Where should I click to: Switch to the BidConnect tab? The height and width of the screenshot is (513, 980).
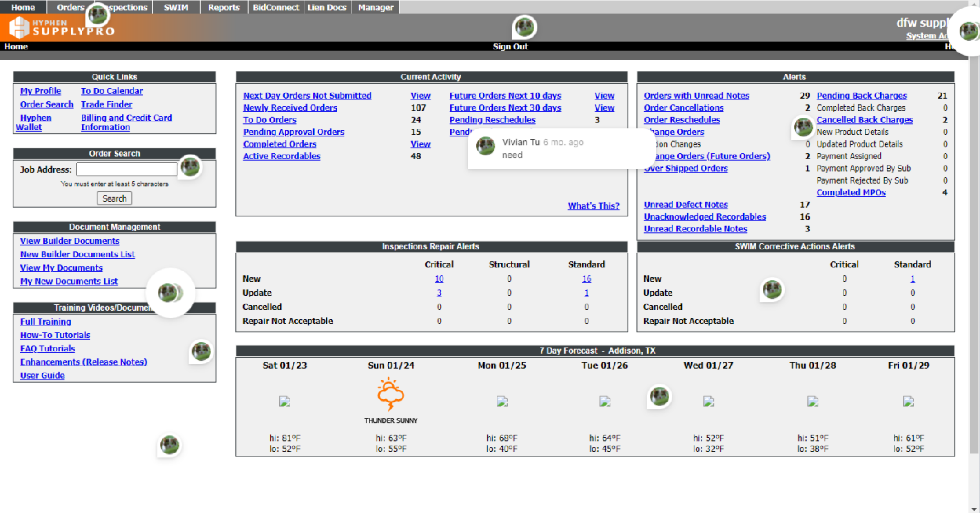(x=275, y=7)
